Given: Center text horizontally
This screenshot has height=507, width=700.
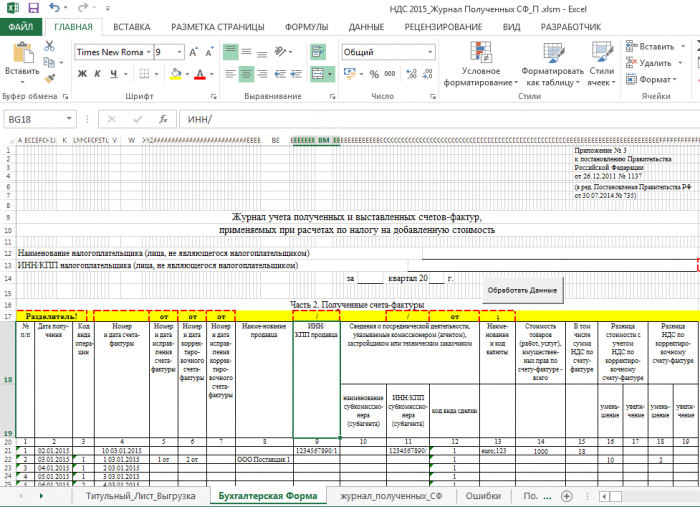Looking at the screenshot, I should tap(246, 74).
